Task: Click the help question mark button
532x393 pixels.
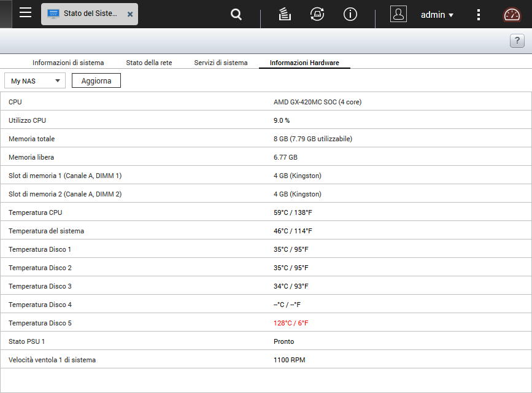Action: [517, 41]
